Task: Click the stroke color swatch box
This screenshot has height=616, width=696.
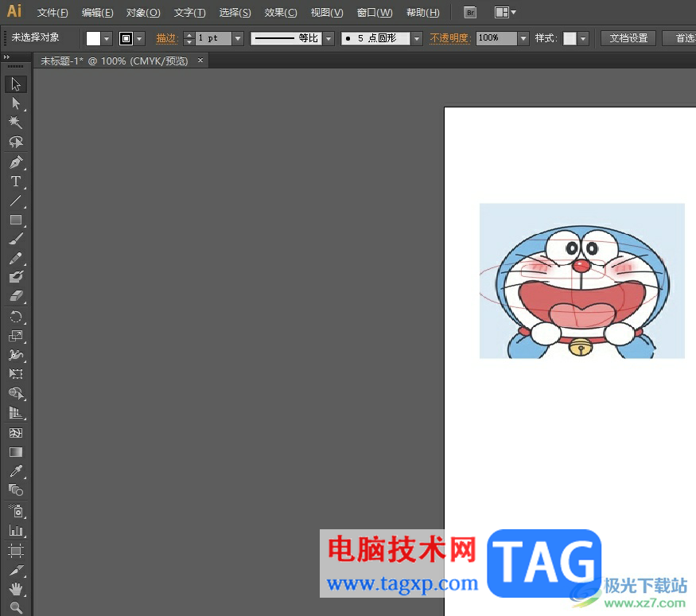Action: tap(126, 39)
